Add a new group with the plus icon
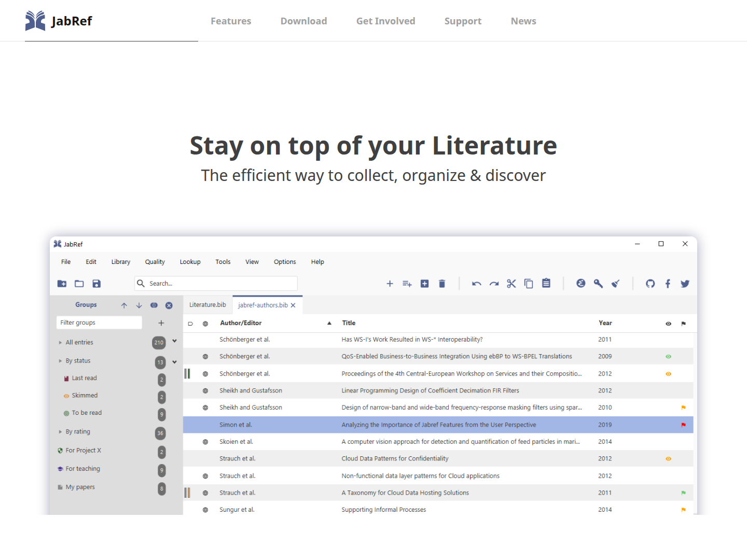 pyautogui.click(x=161, y=323)
